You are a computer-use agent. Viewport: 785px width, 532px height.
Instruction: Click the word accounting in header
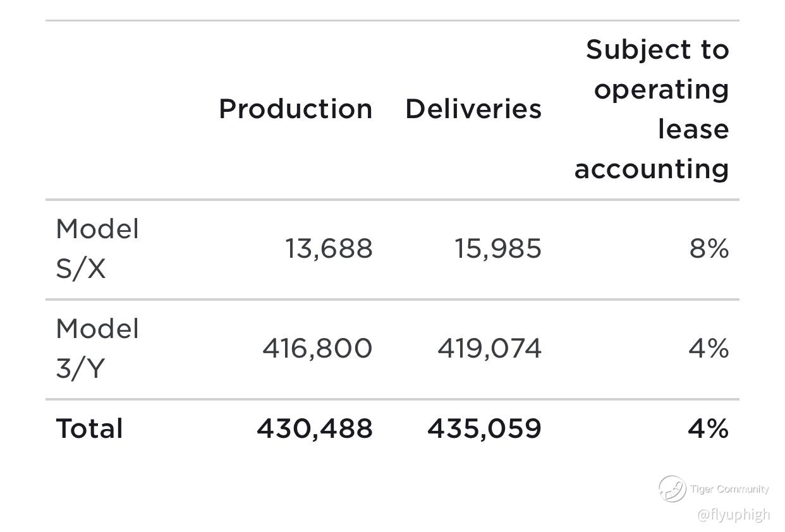coord(652,169)
